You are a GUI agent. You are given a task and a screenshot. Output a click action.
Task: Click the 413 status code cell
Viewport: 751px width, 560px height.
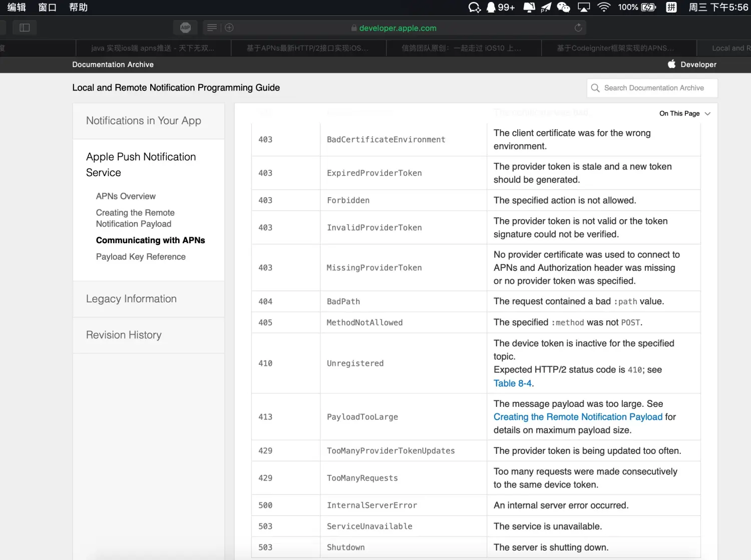coord(285,417)
